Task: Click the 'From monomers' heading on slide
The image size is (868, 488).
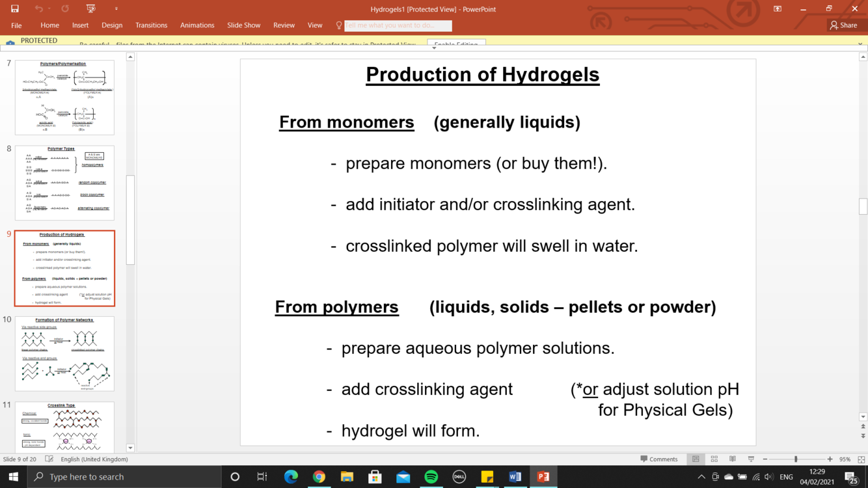Action: point(346,122)
